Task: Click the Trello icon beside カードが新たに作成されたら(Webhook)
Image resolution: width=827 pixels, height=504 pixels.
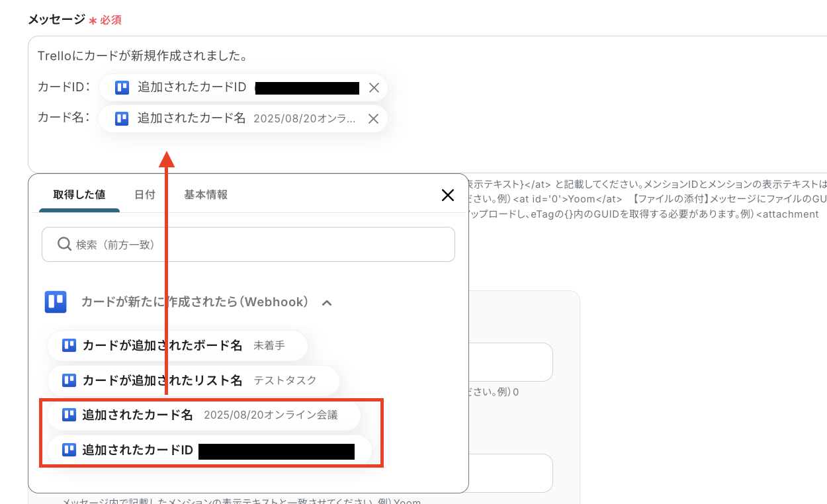Action: click(56, 302)
